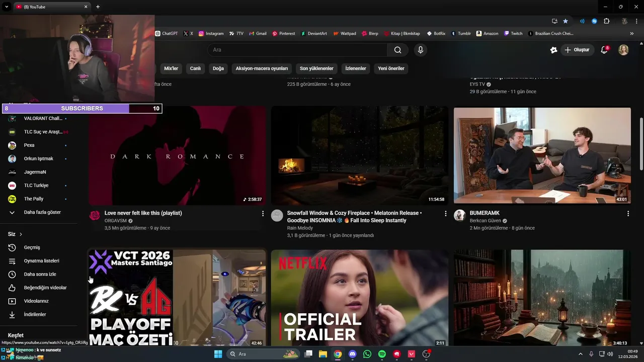Open YouTube notifications bell
Image resolution: width=644 pixels, height=362 pixels.
(605, 50)
